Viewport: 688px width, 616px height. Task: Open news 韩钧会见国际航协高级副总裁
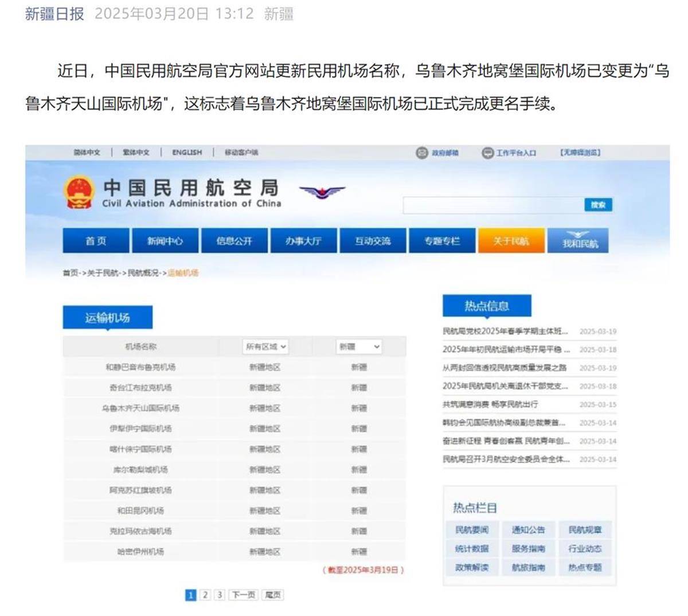coord(505,423)
